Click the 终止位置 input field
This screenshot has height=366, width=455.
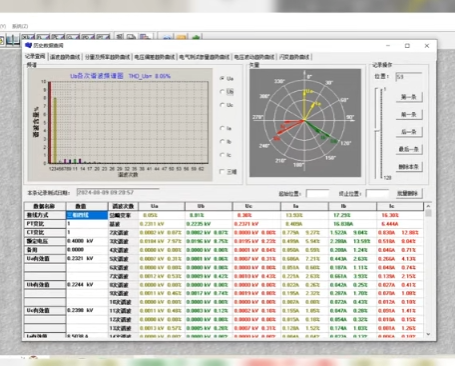378,194
